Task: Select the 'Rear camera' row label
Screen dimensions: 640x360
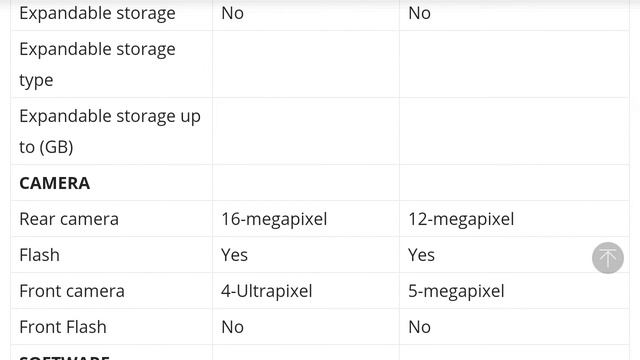Action: [x=69, y=219]
